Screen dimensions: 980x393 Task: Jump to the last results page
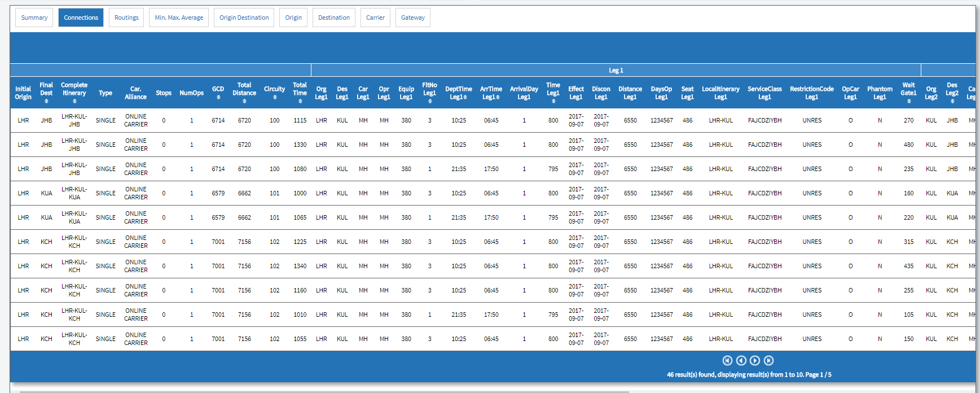tap(768, 360)
